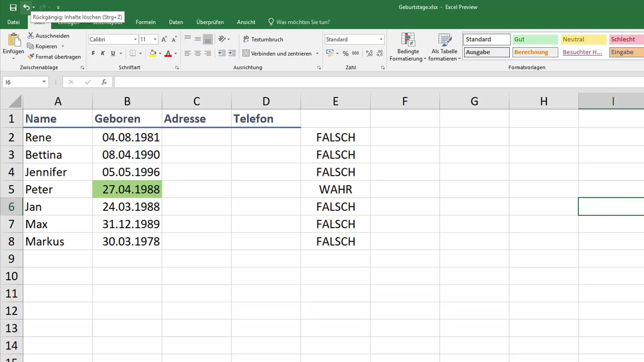644x362 pixels.
Task: Click the text orientation icon
Action: (222, 39)
